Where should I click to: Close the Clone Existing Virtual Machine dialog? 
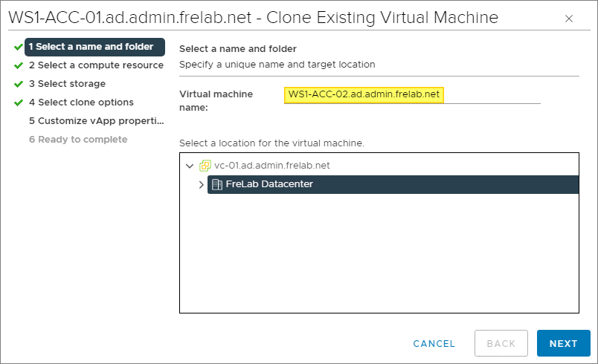(569, 19)
